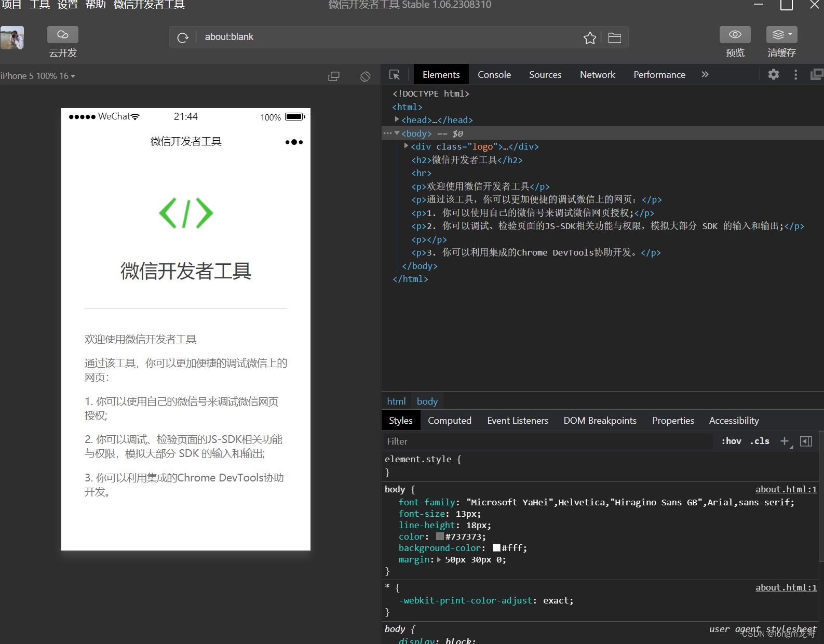Add a new style rule with plus

point(785,441)
